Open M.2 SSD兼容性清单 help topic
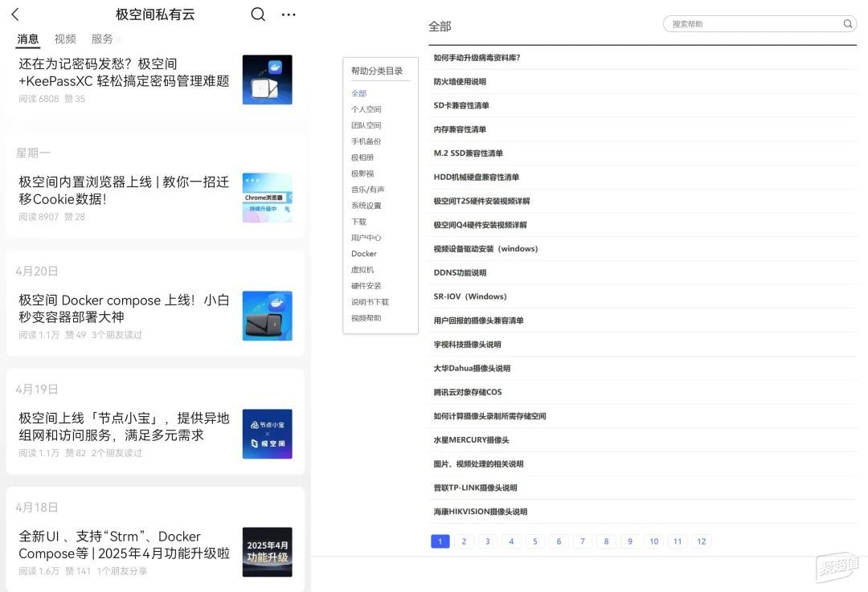The image size is (868, 592). coord(468,153)
